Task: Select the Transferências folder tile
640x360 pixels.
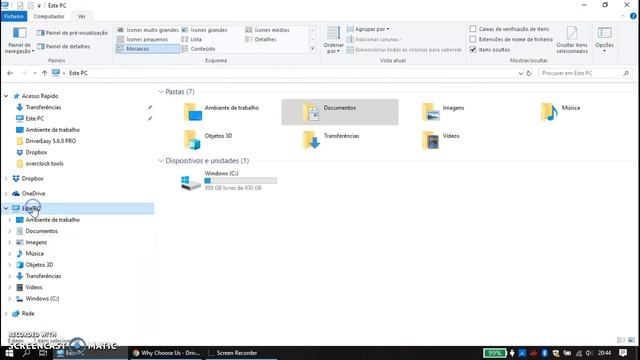Action: (x=331, y=140)
